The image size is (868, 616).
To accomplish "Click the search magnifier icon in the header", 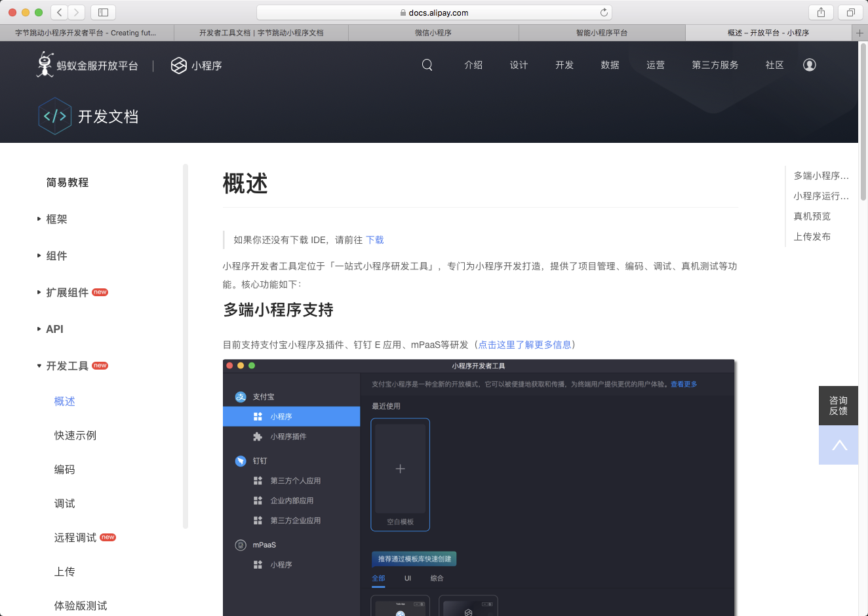I will 427,65.
